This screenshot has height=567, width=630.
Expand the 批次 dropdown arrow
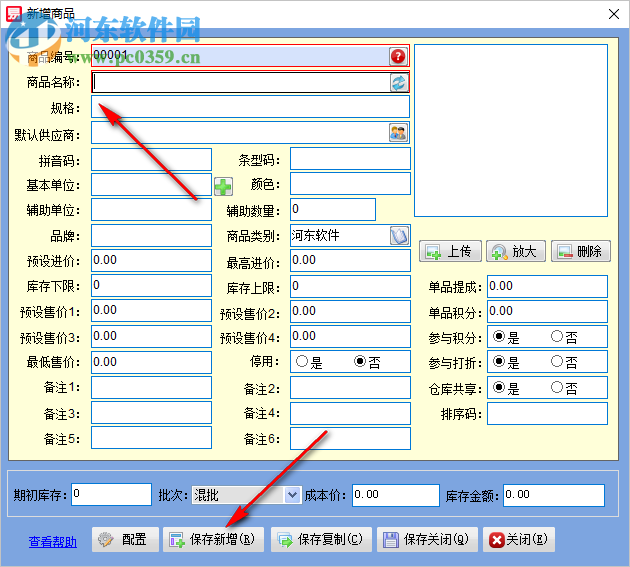coord(292,495)
